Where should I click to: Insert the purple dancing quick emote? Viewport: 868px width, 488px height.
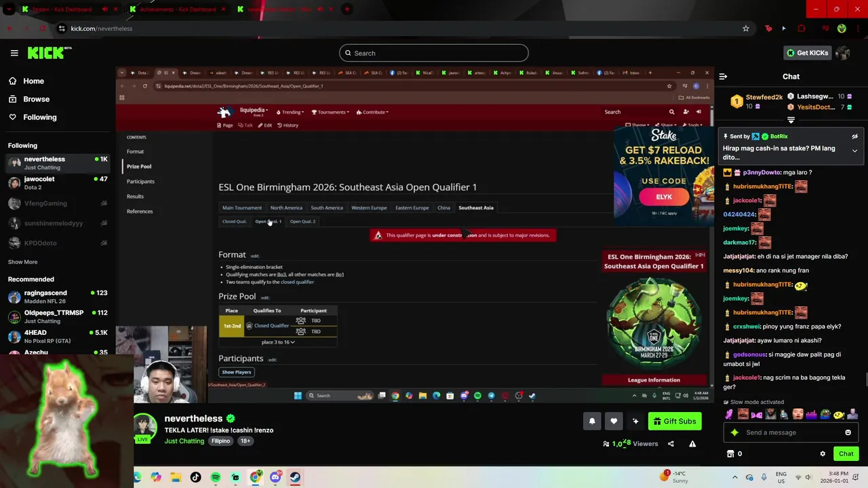click(729, 414)
